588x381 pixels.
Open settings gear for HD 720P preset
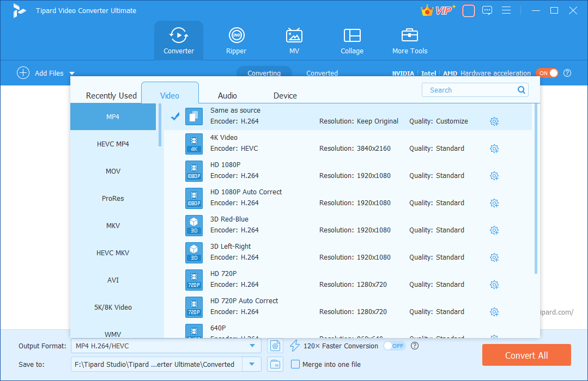pos(494,285)
